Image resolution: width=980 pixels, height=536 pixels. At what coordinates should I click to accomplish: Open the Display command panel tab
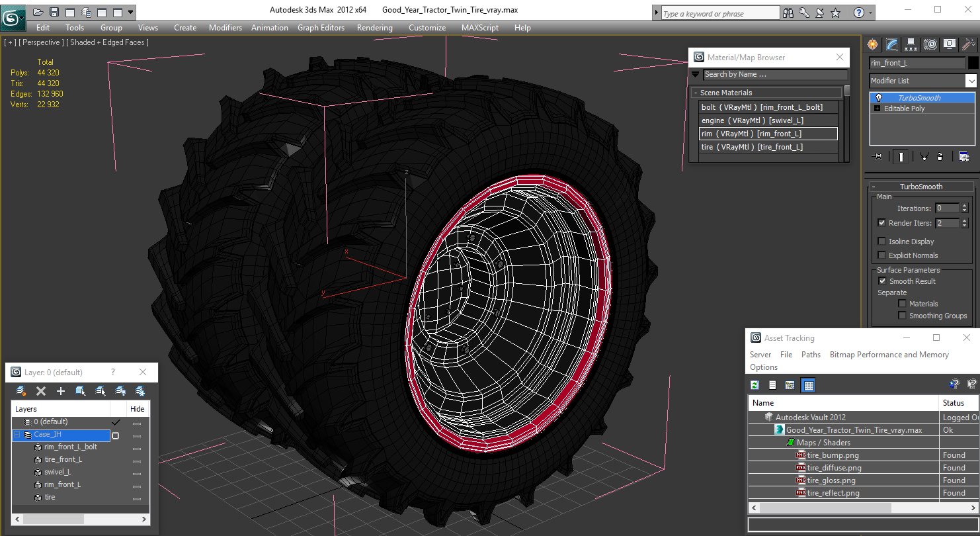tap(950, 44)
